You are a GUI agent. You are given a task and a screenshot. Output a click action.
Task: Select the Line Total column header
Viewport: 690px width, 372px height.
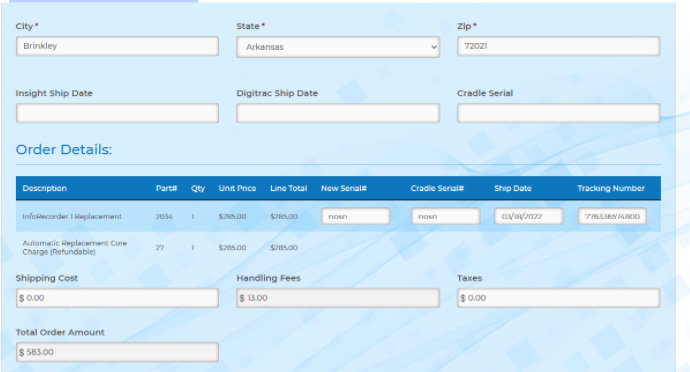click(289, 188)
